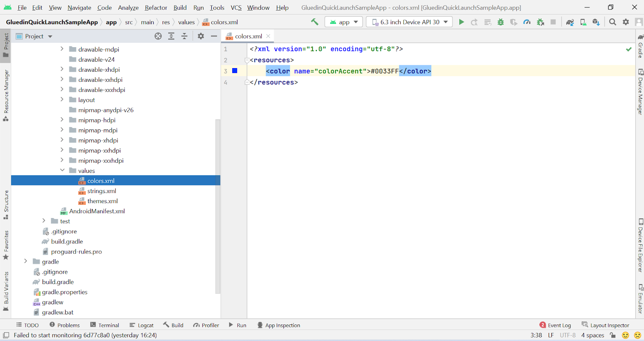The width and height of the screenshot is (644, 341).
Task: Expand the layout folder
Action: [62, 100]
